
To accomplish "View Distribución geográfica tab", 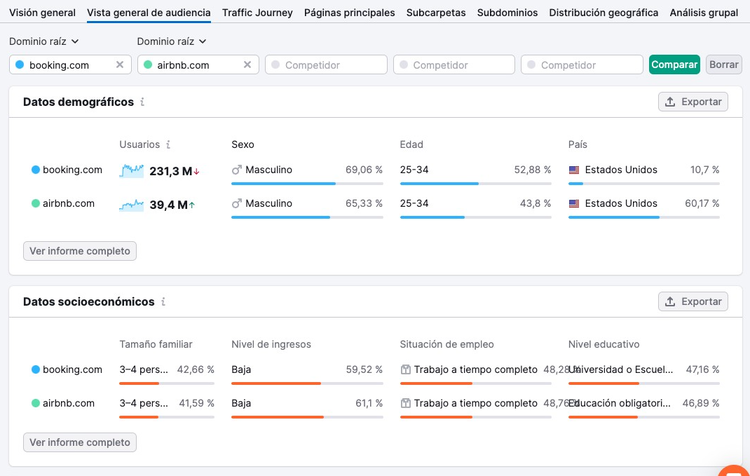I will pos(604,12).
